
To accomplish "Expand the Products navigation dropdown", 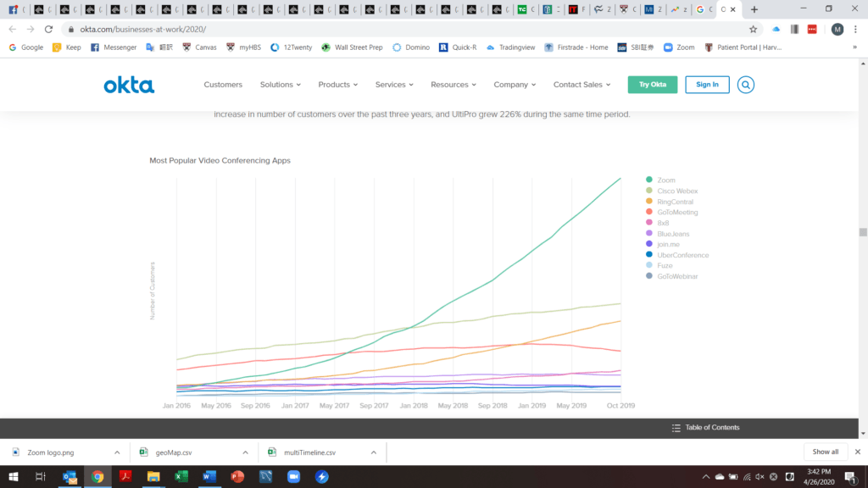I will pyautogui.click(x=337, y=85).
